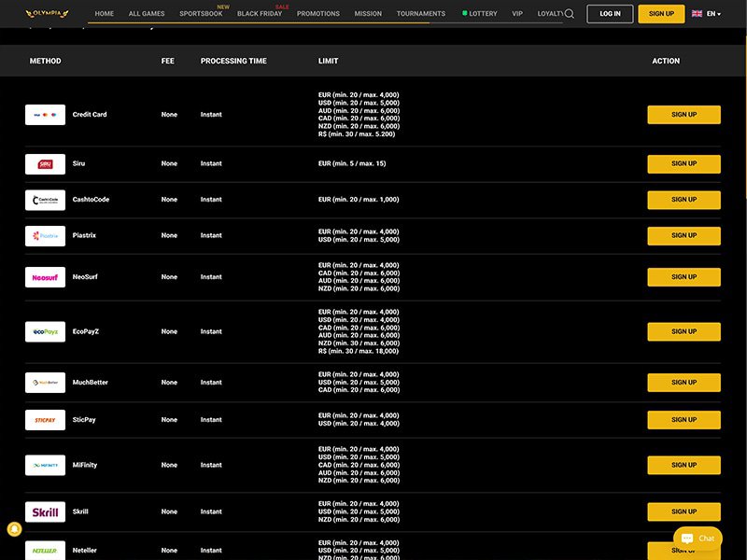Screen dimensions: 747x560
Task: Open the VIP menu item
Action: point(517,14)
